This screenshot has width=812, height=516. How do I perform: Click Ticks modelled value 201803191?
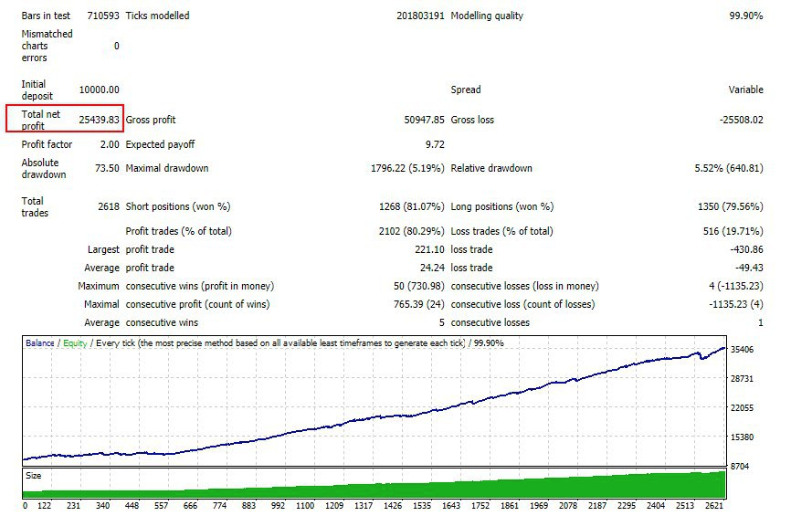[x=420, y=16]
